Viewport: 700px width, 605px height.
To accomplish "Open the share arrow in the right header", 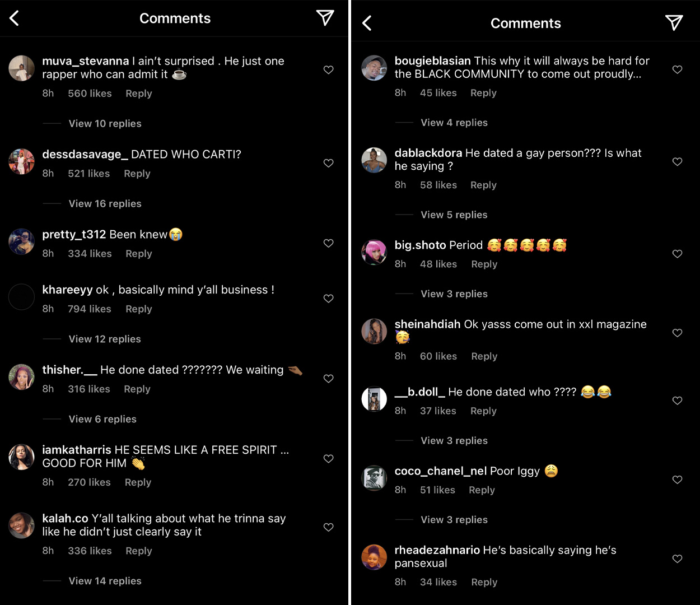I will coord(674,23).
